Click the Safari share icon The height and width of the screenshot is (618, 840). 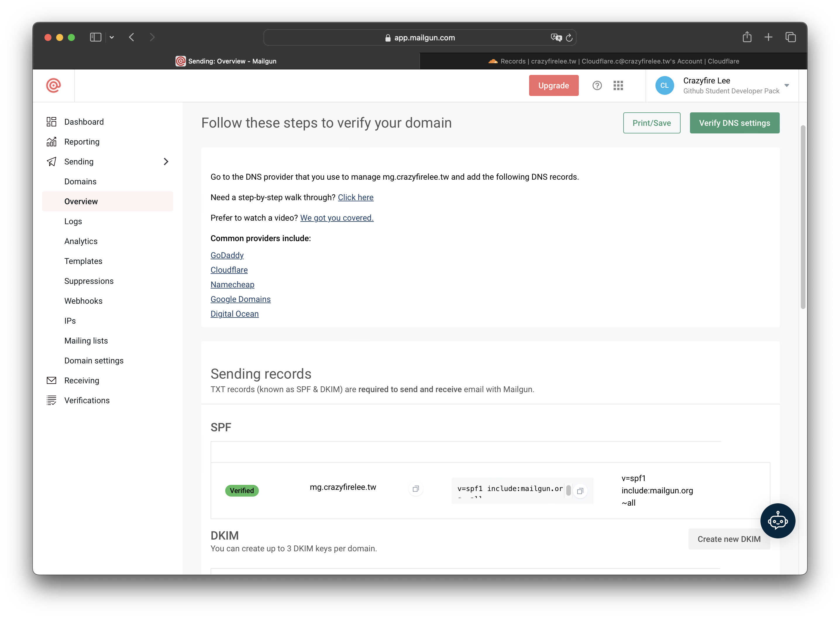click(746, 37)
